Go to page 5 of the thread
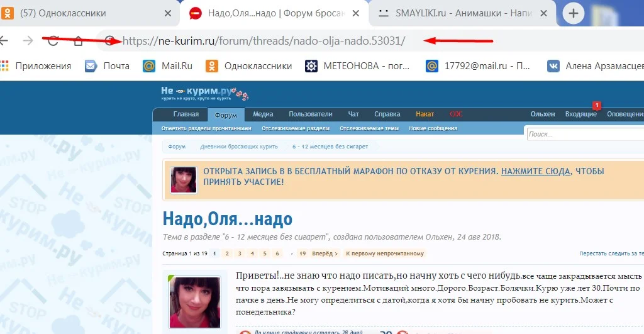Screen dimensions: 644x334 265,253
